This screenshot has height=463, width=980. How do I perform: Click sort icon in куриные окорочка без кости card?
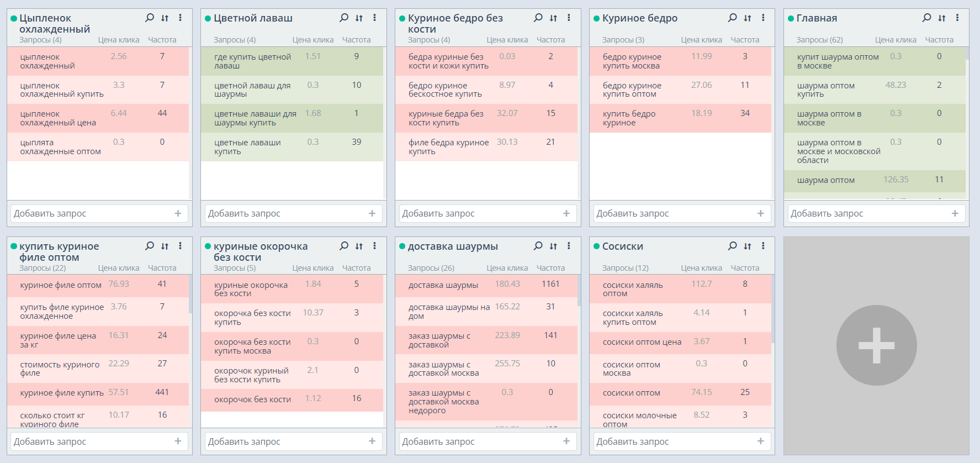359,246
